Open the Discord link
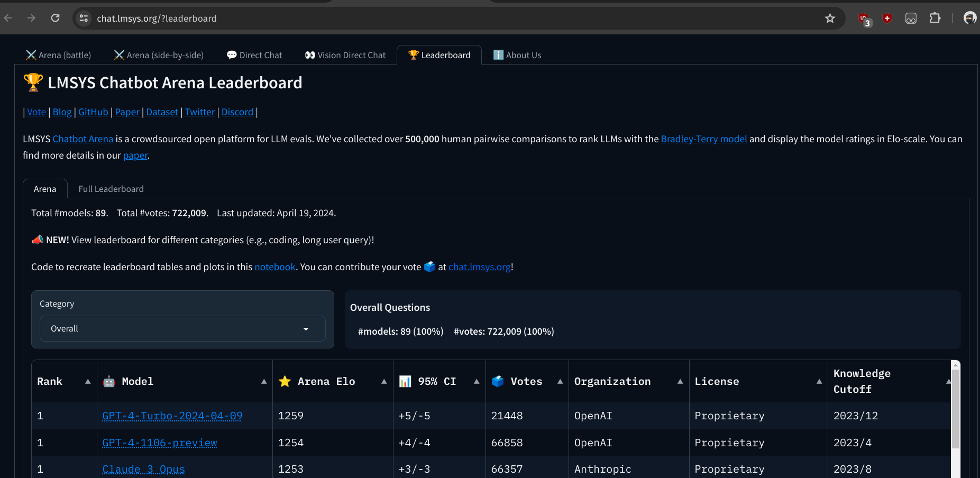980x478 pixels. (x=237, y=112)
